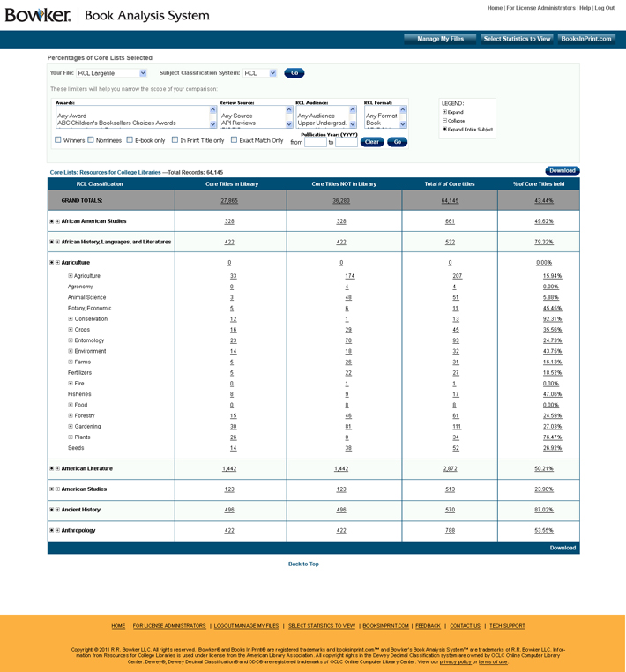Image resolution: width=626 pixels, height=672 pixels.
Task: Expand entire subject for American Literature
Action: pyautogui.click(x=52, y=469)
